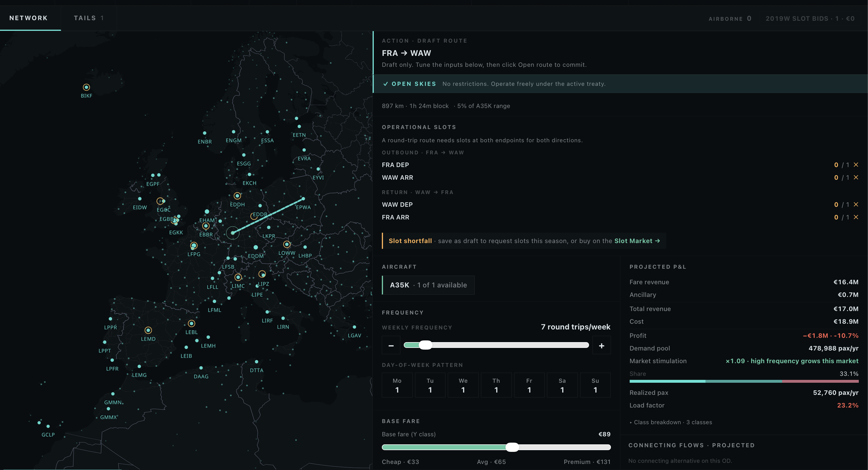Click the LPPT airport dot
Image resolution: width=868 pixels, height=470 pixels.
coord(104,342)
